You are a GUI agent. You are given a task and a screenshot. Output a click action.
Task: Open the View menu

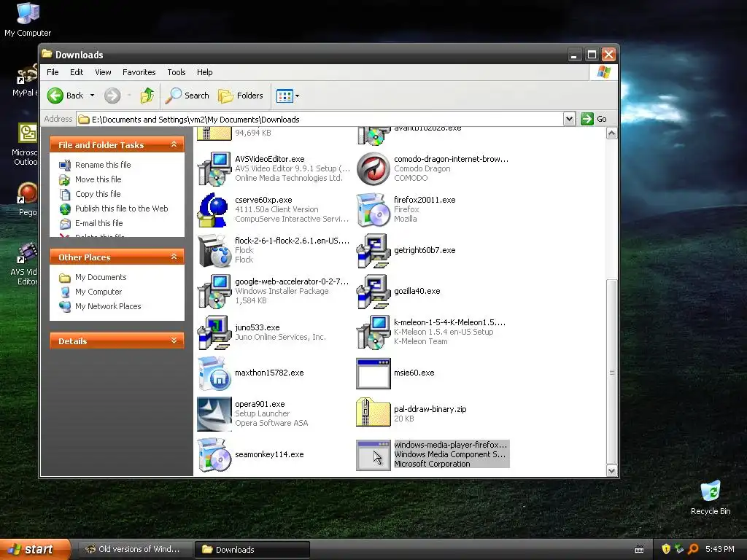103,72
